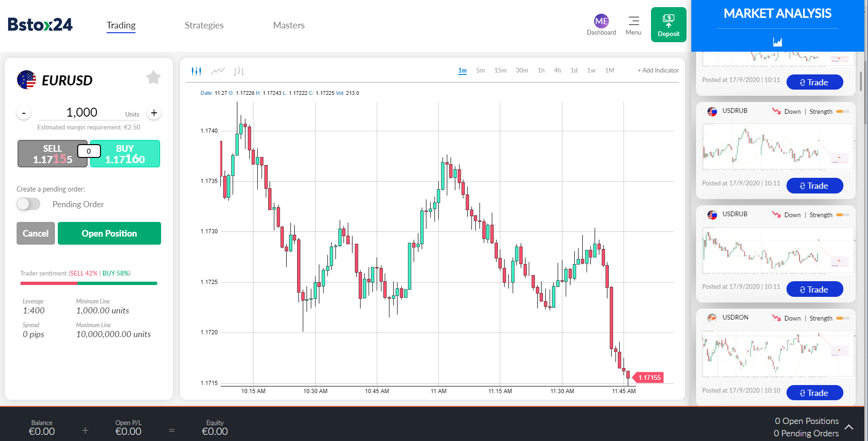Open the Add Indicator list

658,70
